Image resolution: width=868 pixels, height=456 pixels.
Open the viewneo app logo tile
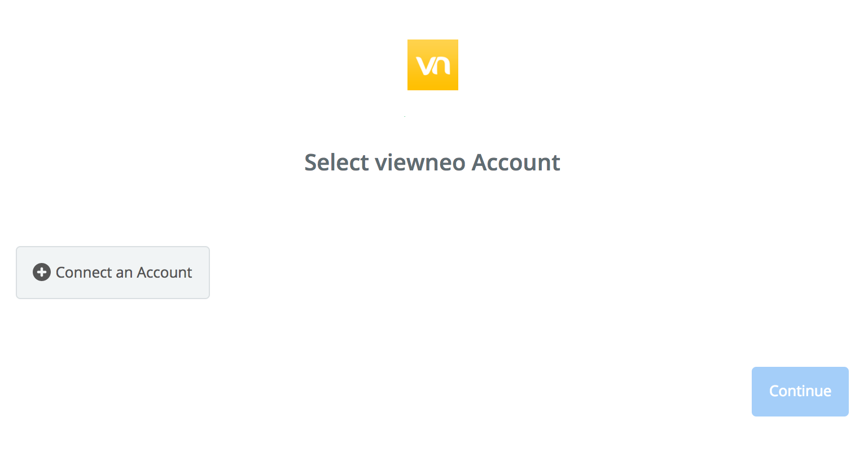click(x=433, y=65)
